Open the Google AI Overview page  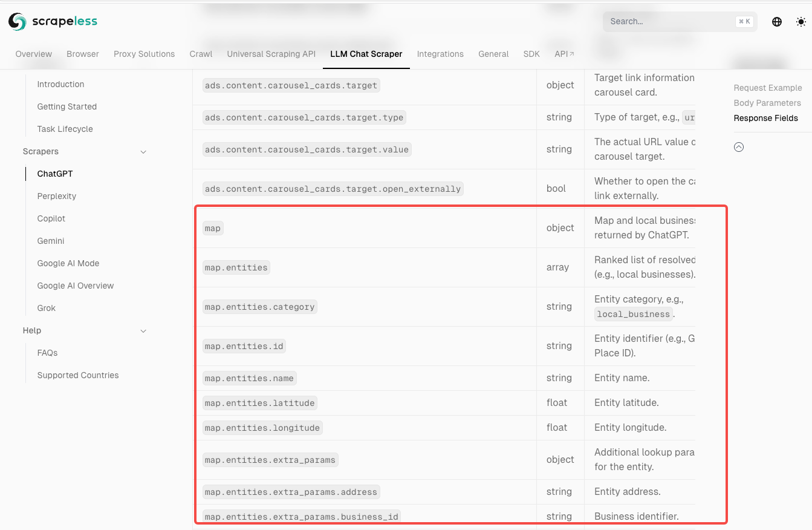pos(76,286)
